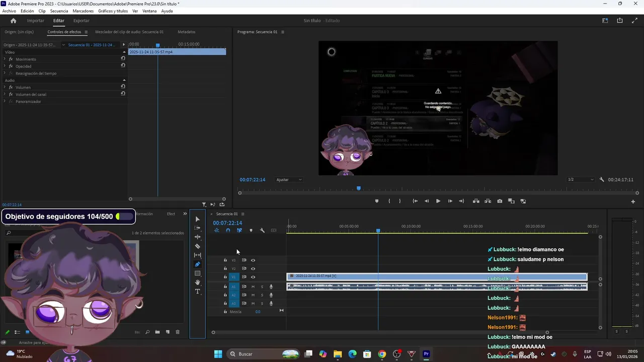Viewport: 644px width, 362px height.
Task: Open the Gráficos y títulos menu
Action: [x=113, y=11]
